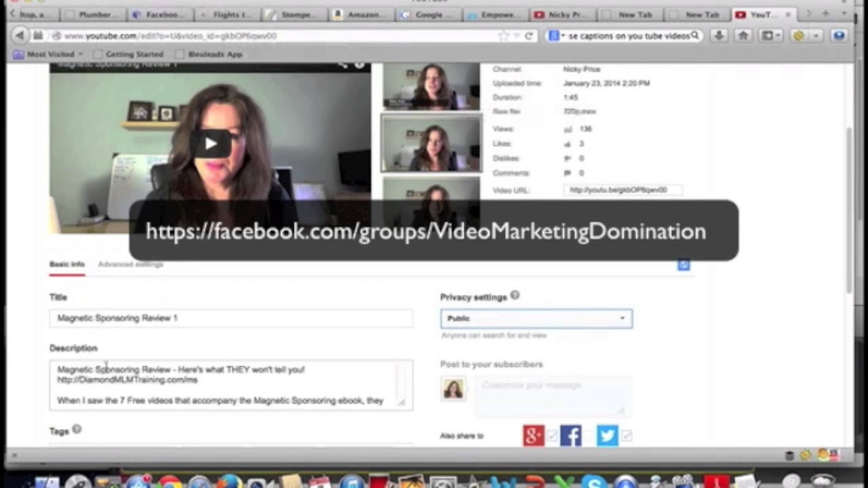Switch to the Amazon browser tab
The width and height of the screenshot is (868, 488).
point(362,14)
